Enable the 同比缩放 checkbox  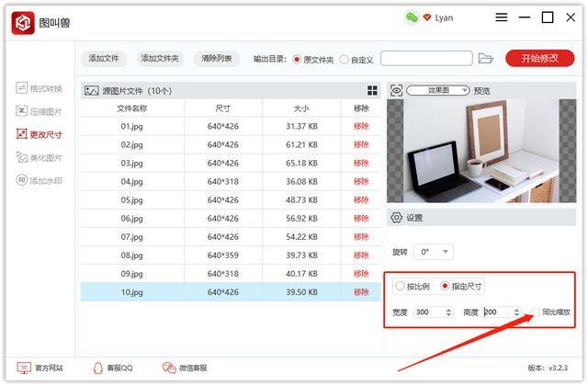click(x=537, y=312)
